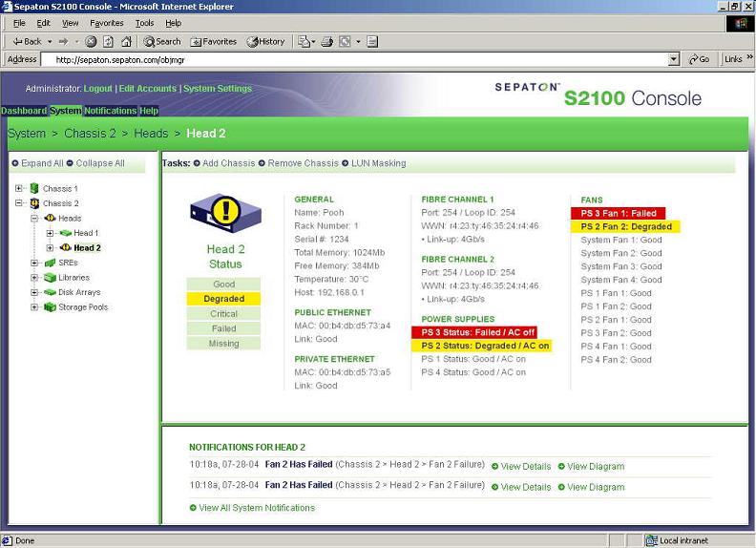756x548 pixels.
Task: Expand the Libraries tree node
Action: coord(34,278)
